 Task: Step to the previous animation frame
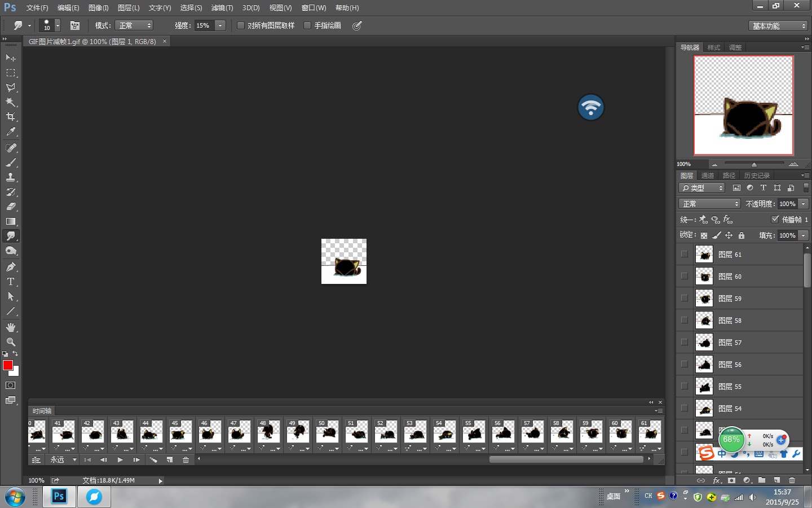click(104, 460)
